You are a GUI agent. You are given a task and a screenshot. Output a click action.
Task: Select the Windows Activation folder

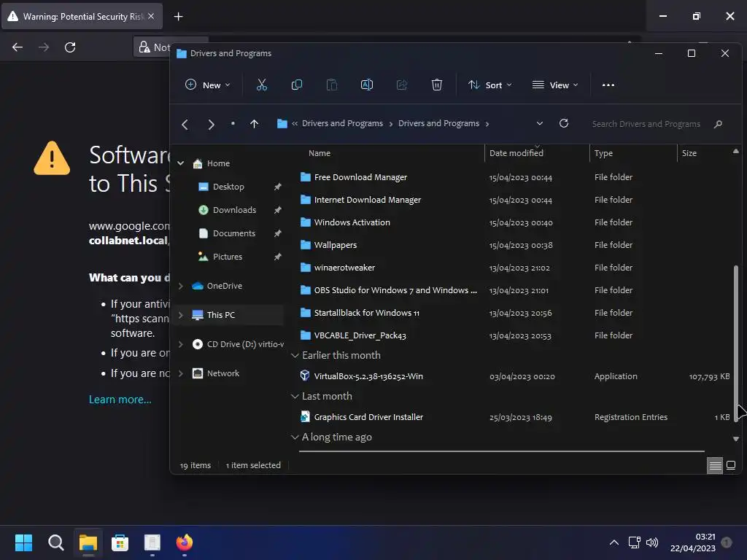(352, 222)
